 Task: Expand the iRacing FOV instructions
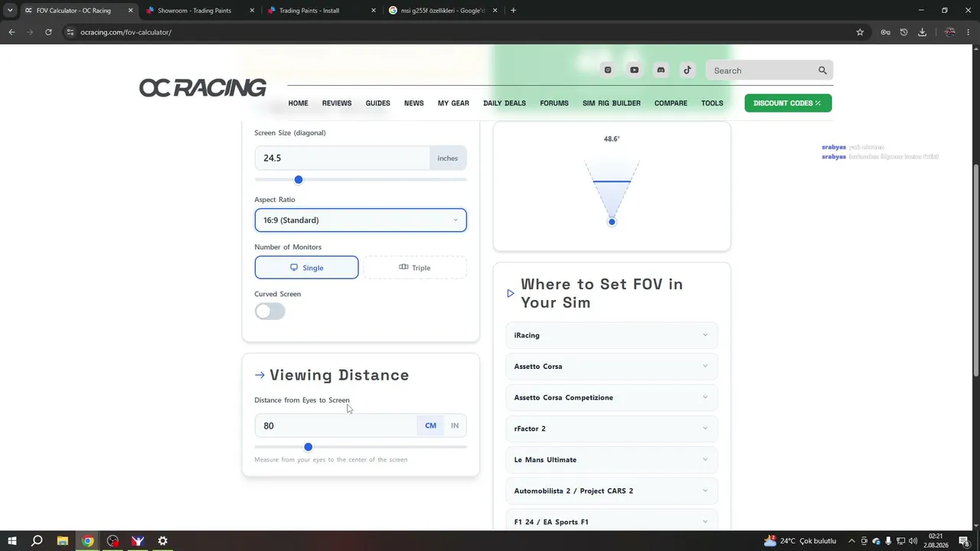point(612,335)
